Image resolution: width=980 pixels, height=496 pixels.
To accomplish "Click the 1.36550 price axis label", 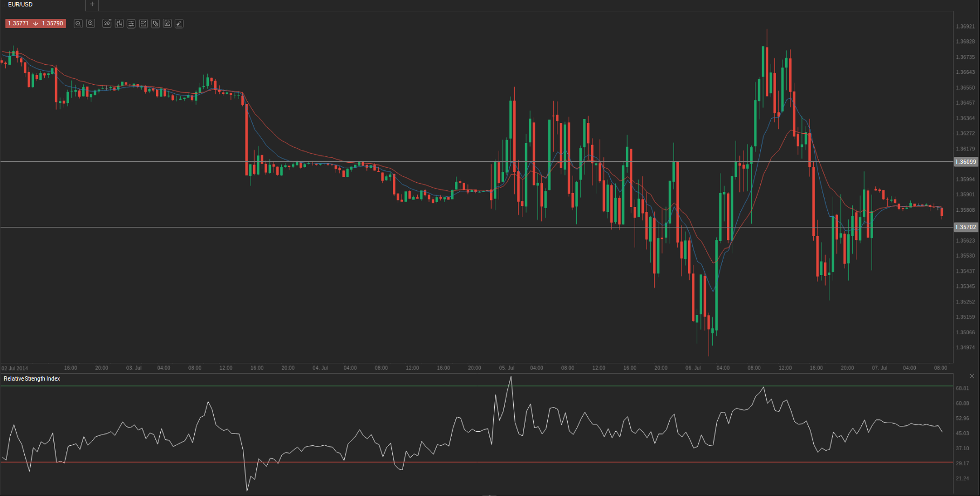I will coord(965,88).
